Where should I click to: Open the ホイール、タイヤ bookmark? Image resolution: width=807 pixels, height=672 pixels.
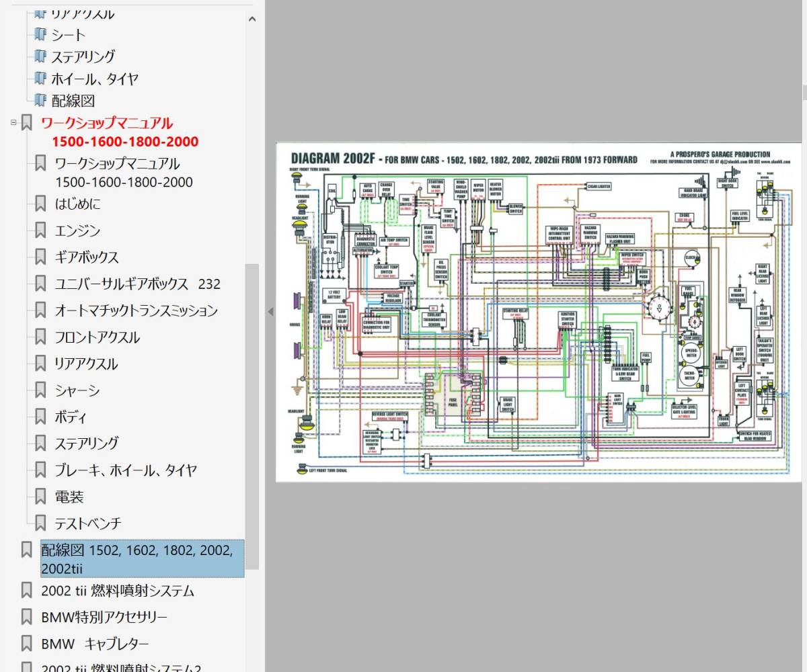click(95, 79)
